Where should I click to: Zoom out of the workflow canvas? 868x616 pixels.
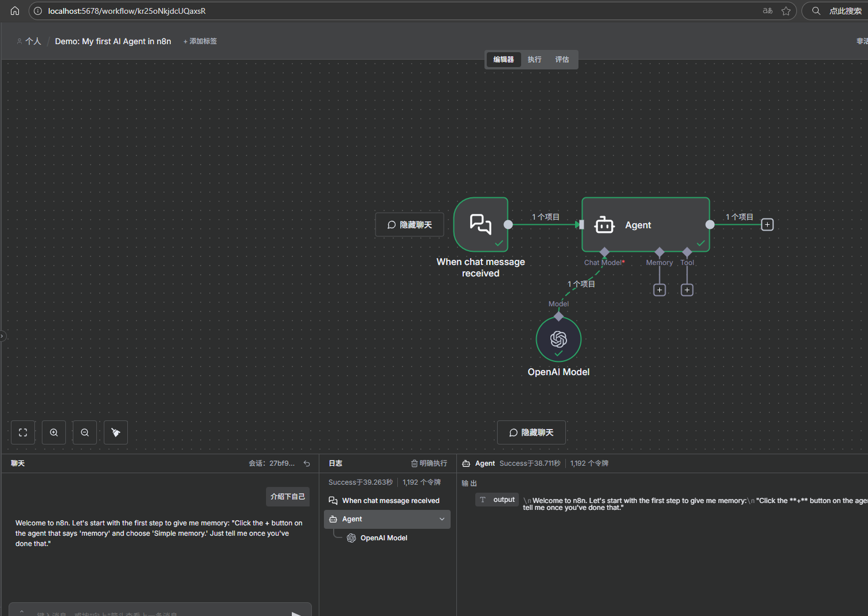pos(85,432)
